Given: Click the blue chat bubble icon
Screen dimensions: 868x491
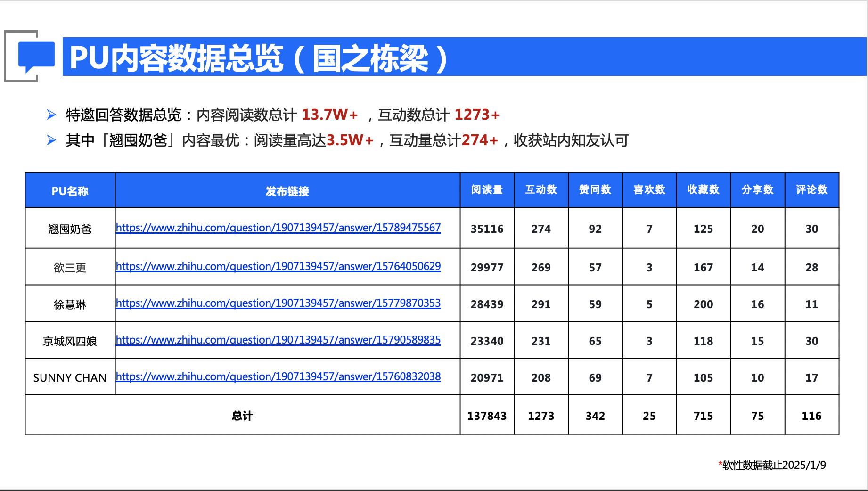Looking at the screenshot, I should tap(36, 56).
